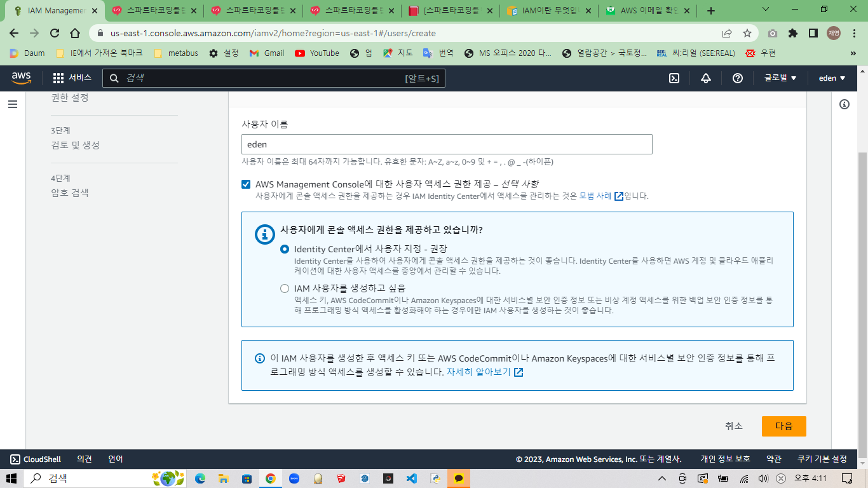
Task: Open the info panel icon on right
Action: (x=844, y=104)
